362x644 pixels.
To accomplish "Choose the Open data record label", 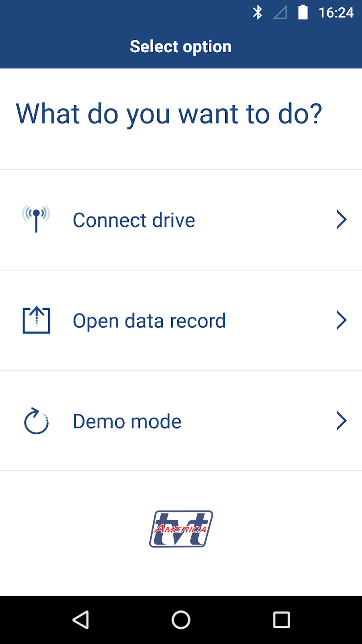I will (x=149, y=321).
